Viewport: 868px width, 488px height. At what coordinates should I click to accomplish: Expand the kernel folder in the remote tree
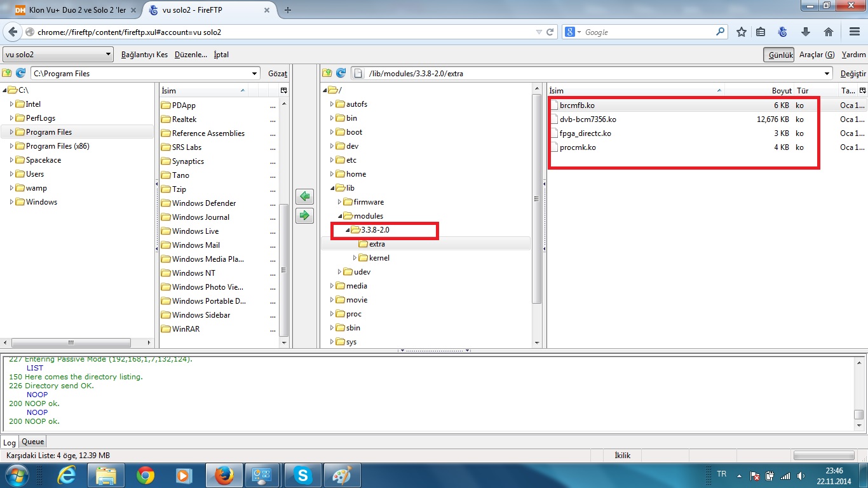coord(355,258)
